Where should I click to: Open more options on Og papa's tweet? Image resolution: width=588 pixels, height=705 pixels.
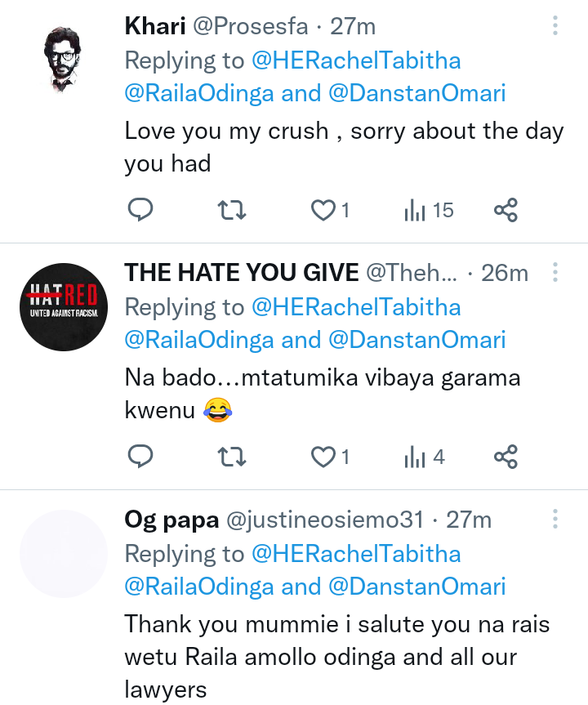click(555, 519)
